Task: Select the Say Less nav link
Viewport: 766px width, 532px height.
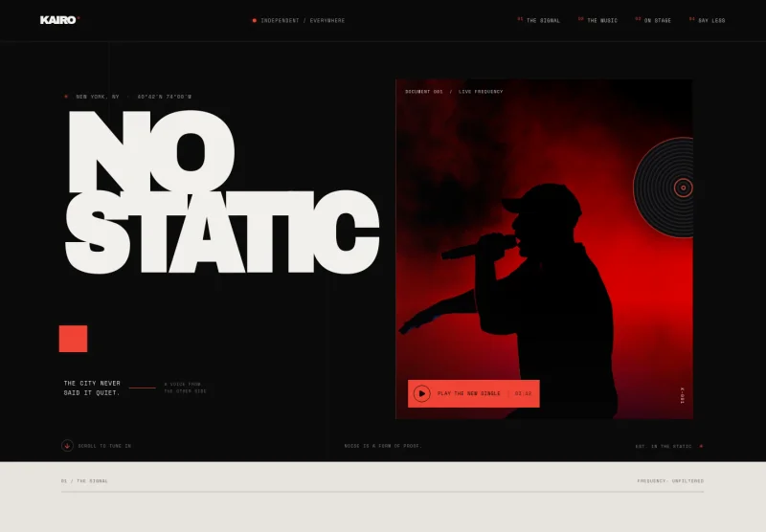Action: (x=708, y=20)
